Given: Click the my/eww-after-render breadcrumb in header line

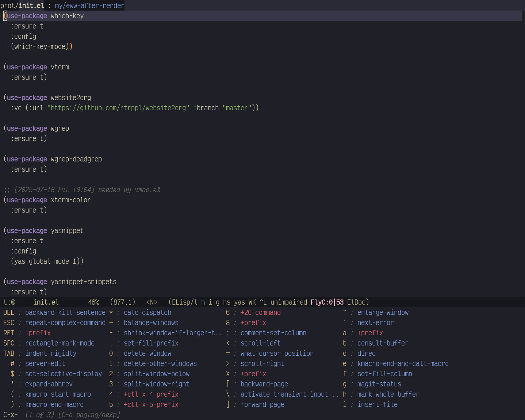Looking at the screenshot, I should click(89, 5).
